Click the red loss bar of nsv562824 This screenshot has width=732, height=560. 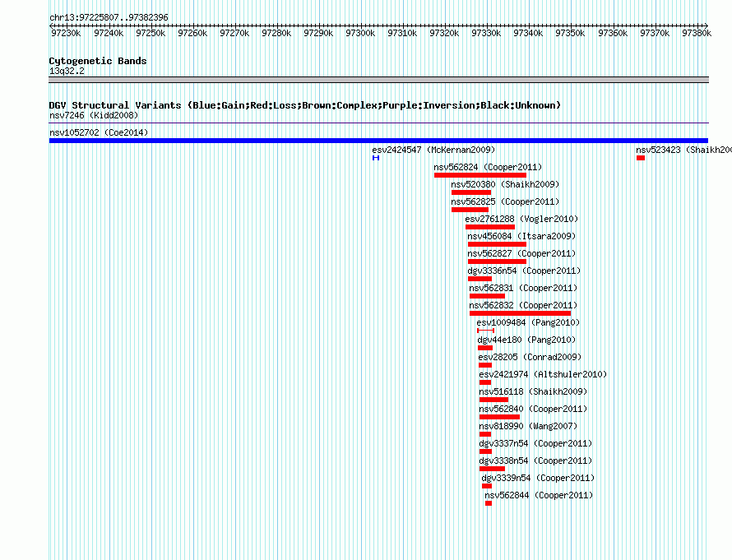pyautogui.click(x=480, y=175)
